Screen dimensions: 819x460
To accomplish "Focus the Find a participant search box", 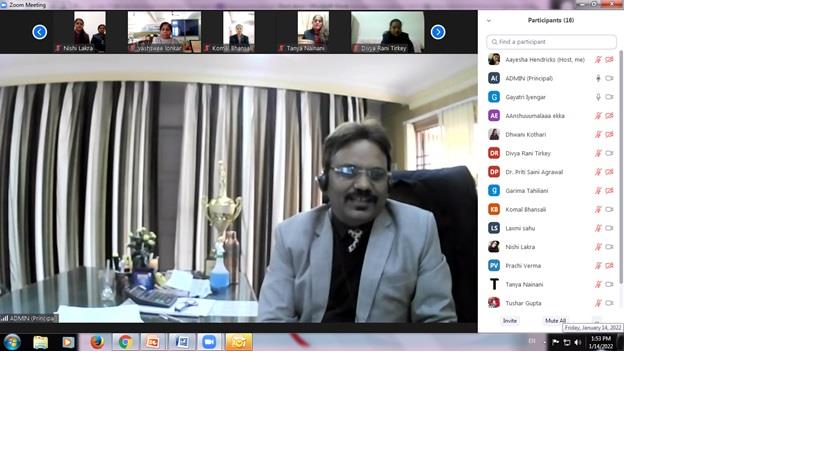I will coord(551,42).
